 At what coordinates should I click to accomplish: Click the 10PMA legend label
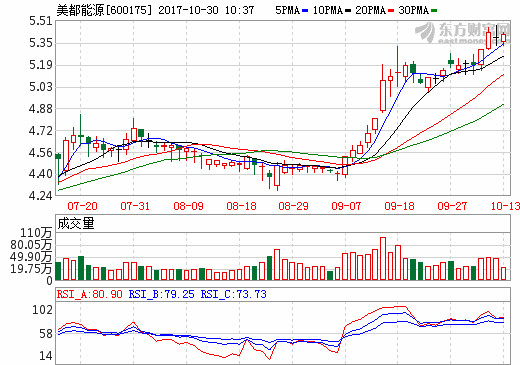(x=328, y=10)
